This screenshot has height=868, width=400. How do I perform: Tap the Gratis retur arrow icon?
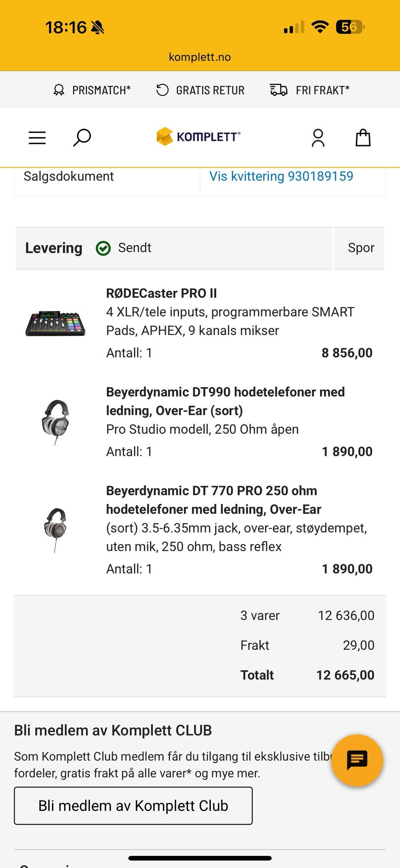[162, 90]
